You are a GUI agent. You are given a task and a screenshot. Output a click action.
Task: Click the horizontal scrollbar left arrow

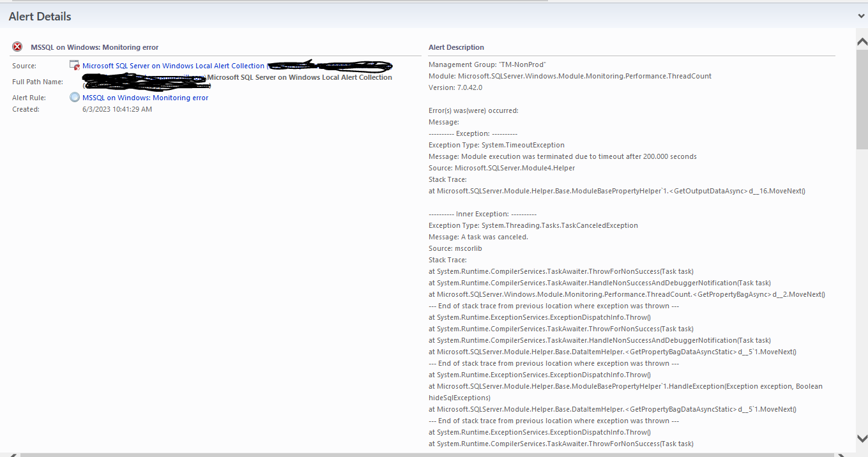tap(13, 454)
